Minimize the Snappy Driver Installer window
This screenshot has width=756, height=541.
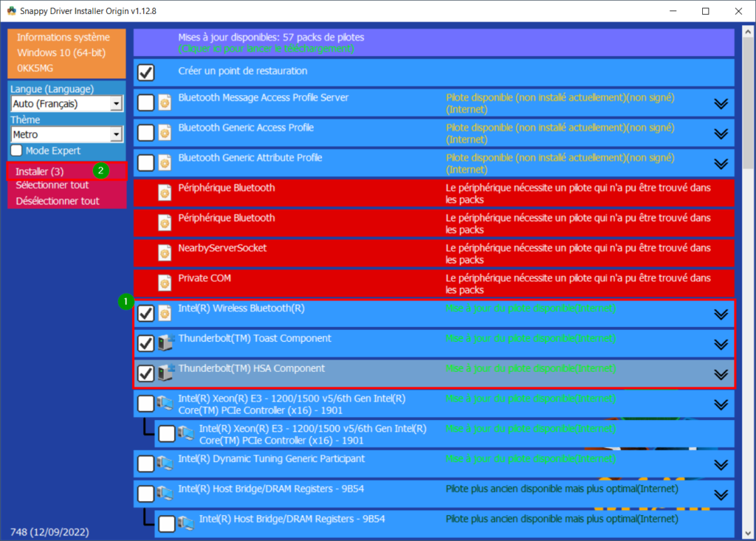pyautogui.click(x=673, y=11)
